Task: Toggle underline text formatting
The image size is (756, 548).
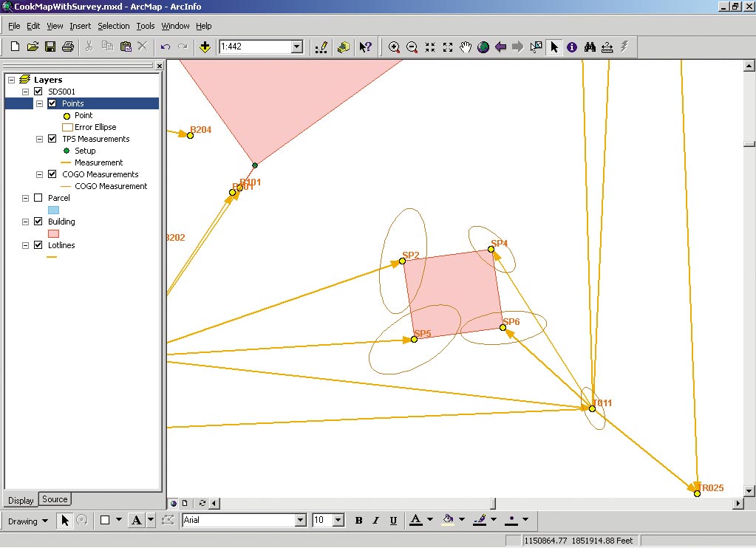Action: (x=393, y=521)
